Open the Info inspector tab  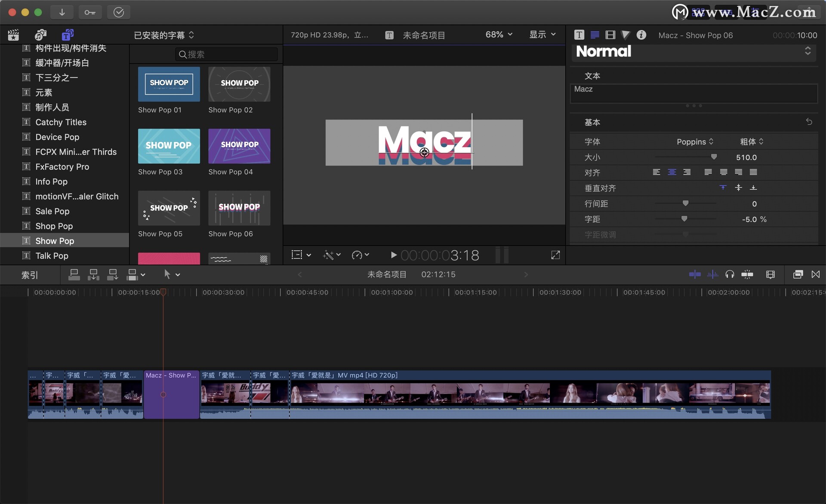pos(641,35)
